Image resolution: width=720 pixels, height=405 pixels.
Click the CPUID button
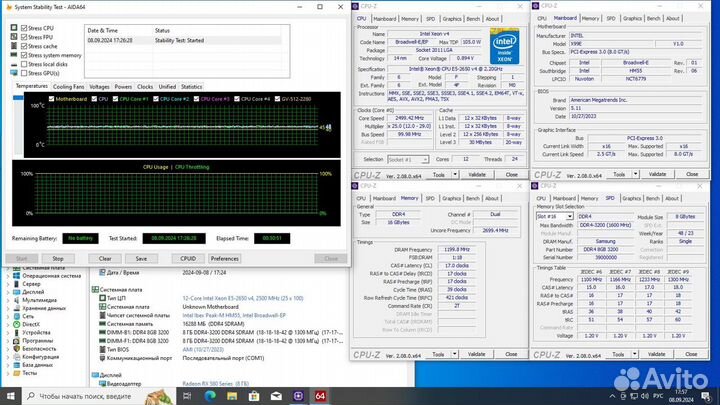tap(188, 259)
